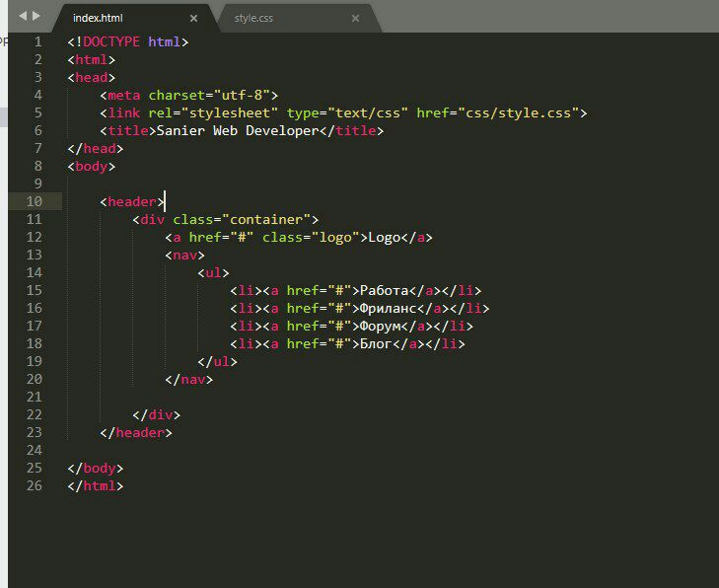Click the type="text/css" attribute on line 5

click(x=347, y=112)
